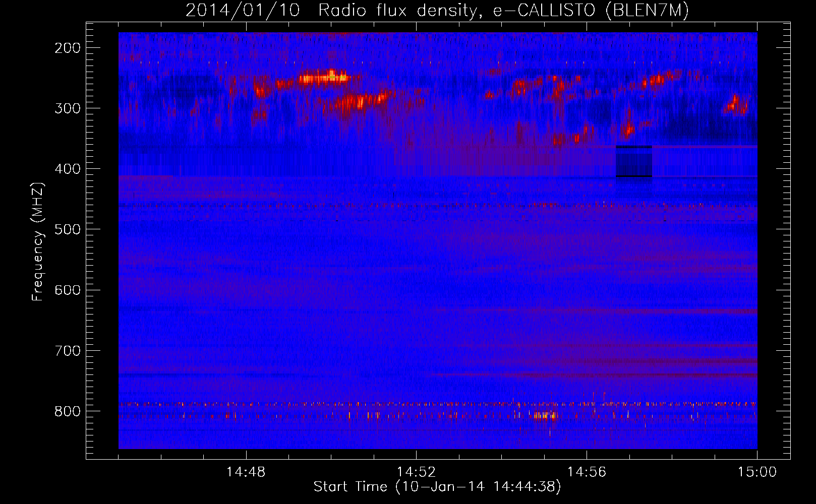Viewport: 816px width, 504px height.
Task: Select the 600 frequency tick label
Action: [x=68, y=290]
